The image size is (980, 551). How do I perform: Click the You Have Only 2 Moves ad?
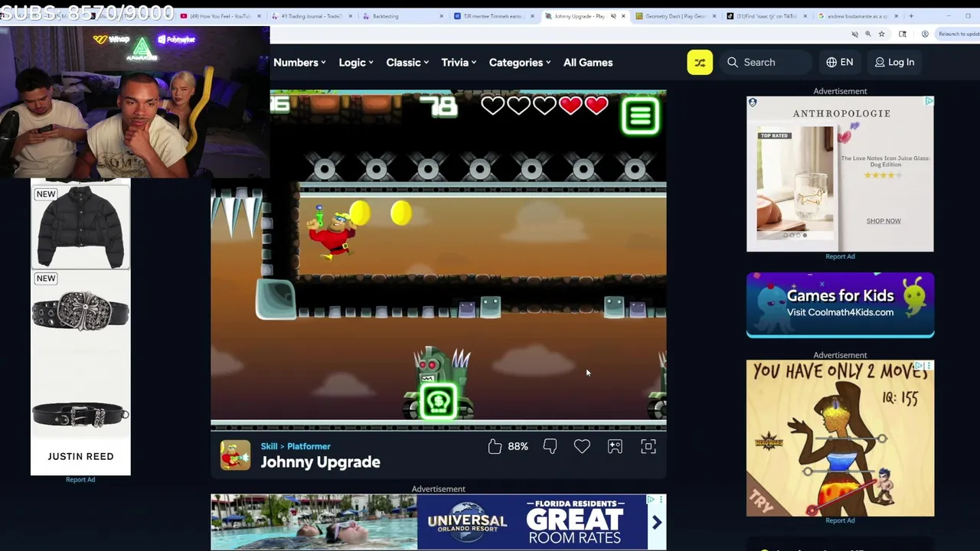coord(840,439)
